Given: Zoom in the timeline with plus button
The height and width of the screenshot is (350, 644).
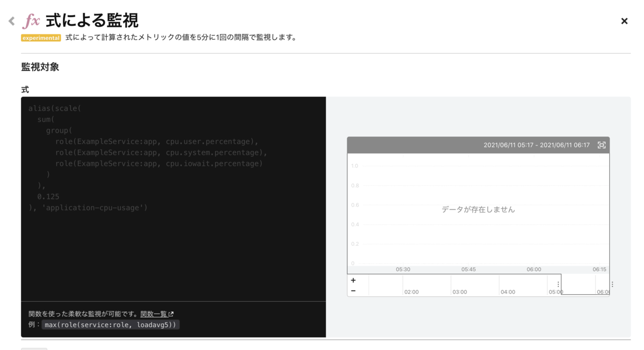Looking at the screenshot, I should 353,280.
